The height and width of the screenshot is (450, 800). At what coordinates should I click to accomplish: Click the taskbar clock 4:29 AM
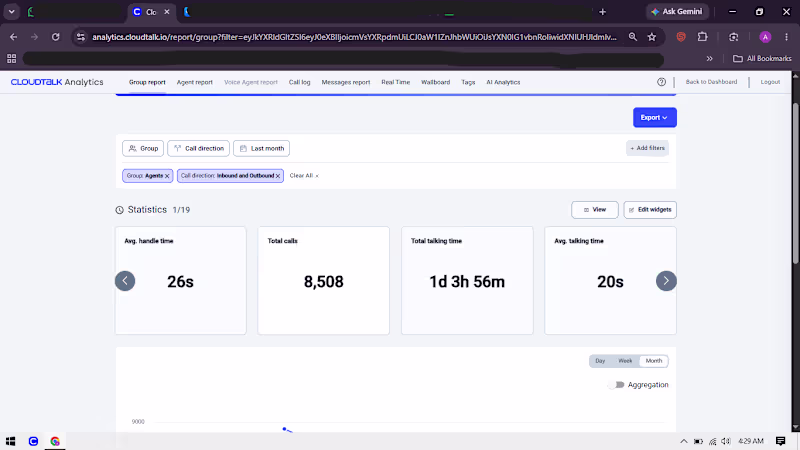[x=751, y=441]
